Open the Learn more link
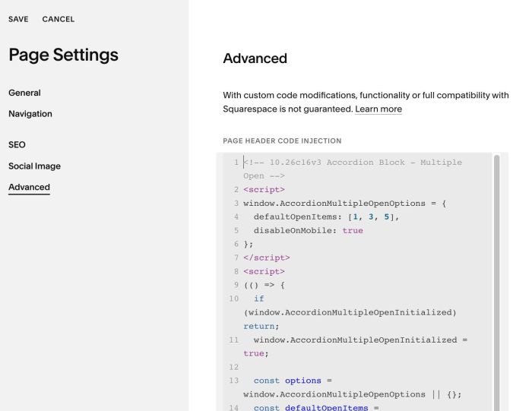The height and width of the screenshot is (411, 532). click(x=378, y=109)
